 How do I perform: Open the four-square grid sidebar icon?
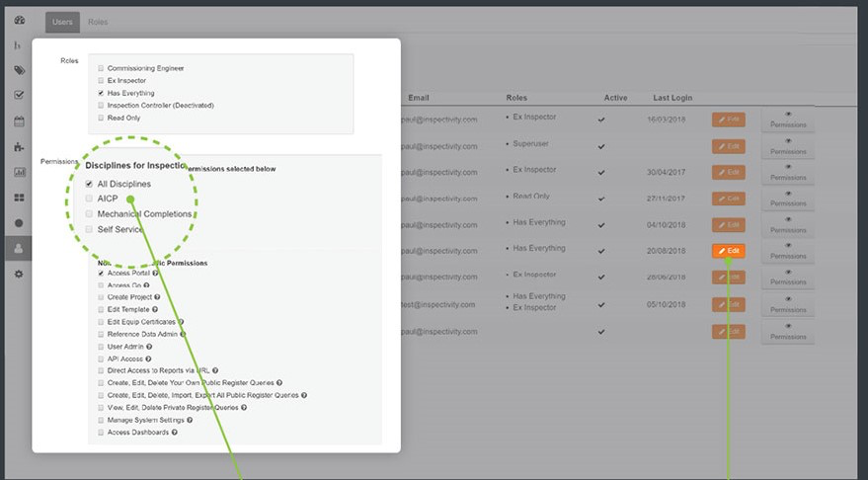[20, 198]
